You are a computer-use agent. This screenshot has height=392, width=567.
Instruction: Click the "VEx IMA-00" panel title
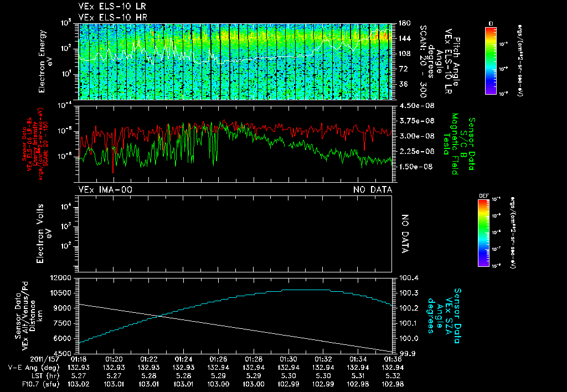click(105, 190)
